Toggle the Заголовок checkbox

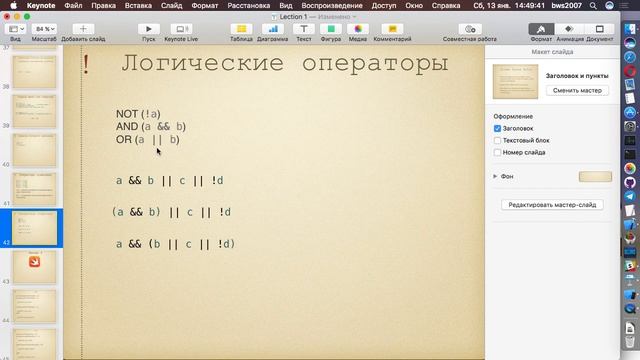pyautogui.click(x=497, y=129)
